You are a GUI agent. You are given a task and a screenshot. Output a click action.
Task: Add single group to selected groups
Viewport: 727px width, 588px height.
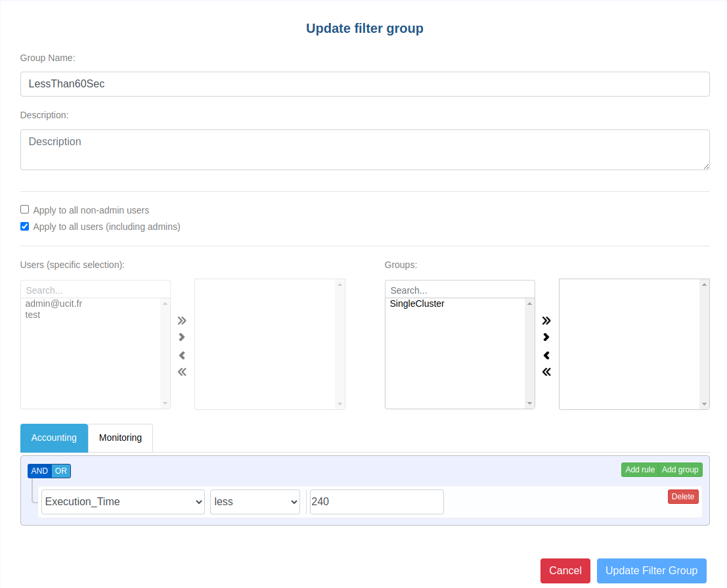tap(546, 338)
